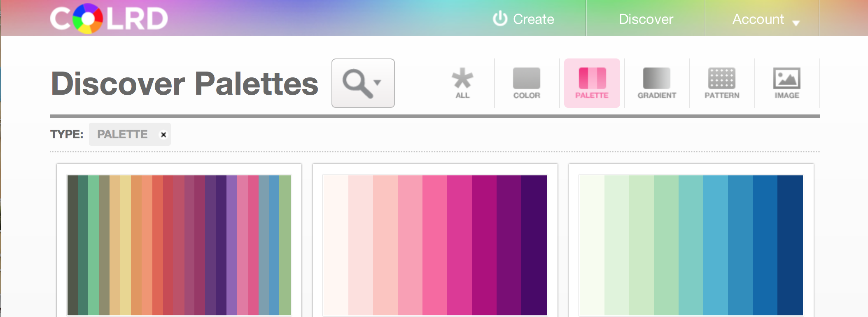Open the search magnifier dropdown
Screen dimensions: 868x317
[363, 83]
